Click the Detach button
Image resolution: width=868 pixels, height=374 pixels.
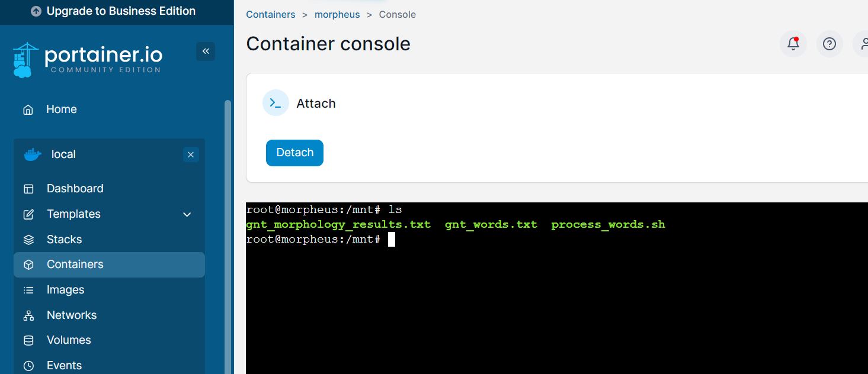coord(294,153)
